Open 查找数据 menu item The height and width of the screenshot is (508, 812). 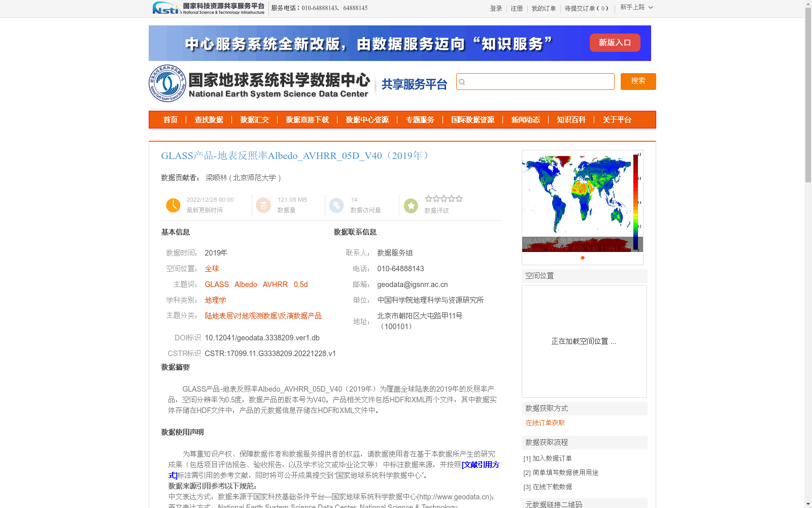pyautogui.click(x=209, y=120)
